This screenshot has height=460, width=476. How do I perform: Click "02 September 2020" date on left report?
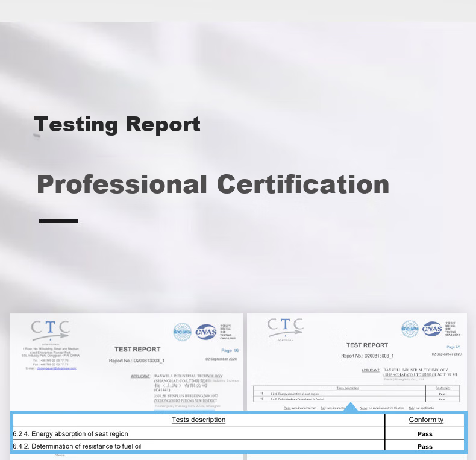tap(221, 359)
